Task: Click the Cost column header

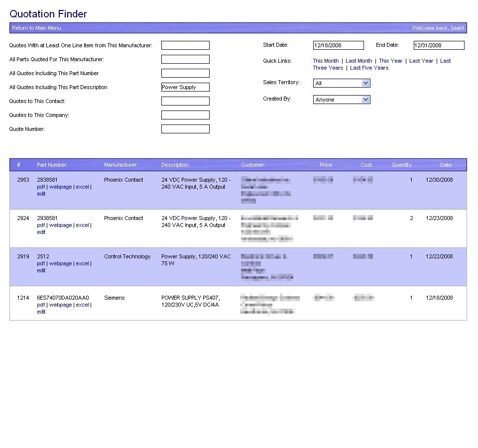Action: 366,165
